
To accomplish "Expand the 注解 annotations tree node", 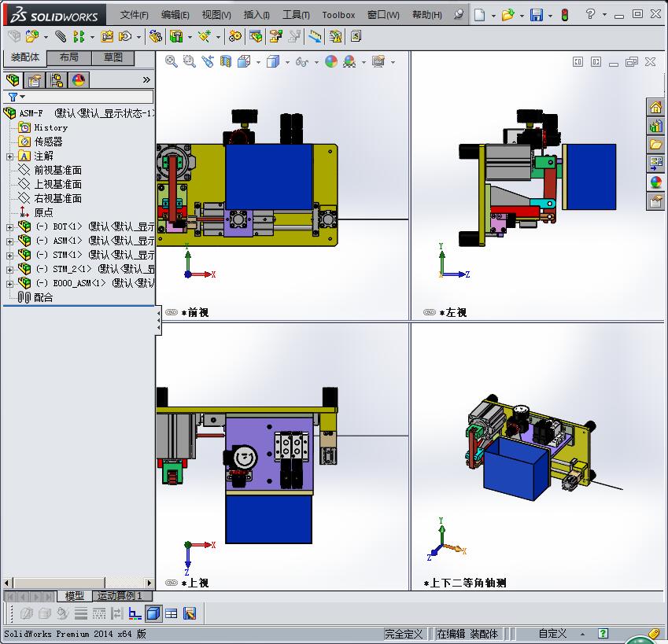I will click(x=9, y=156).
